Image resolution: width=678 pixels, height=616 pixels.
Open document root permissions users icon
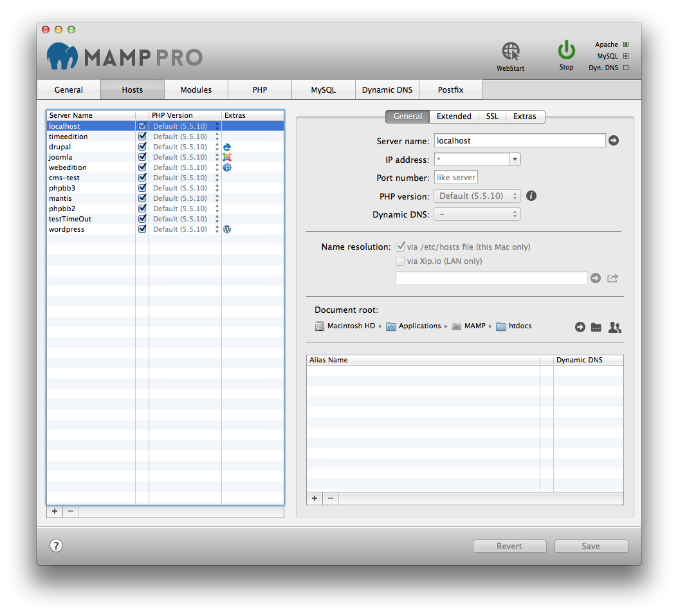[614, 328]
